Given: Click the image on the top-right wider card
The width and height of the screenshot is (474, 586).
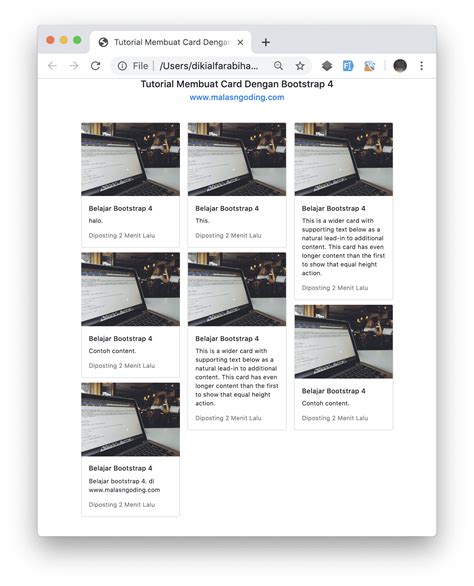Looking at the screenshot, I should point(344,159).
